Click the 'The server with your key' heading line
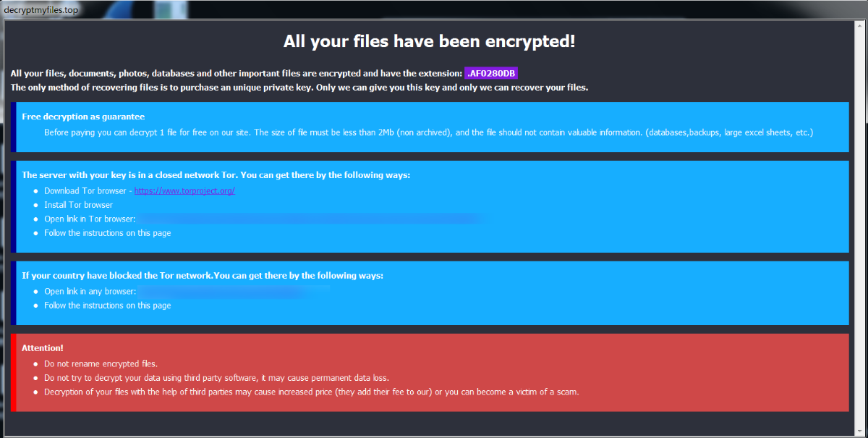 pos(216,175)
